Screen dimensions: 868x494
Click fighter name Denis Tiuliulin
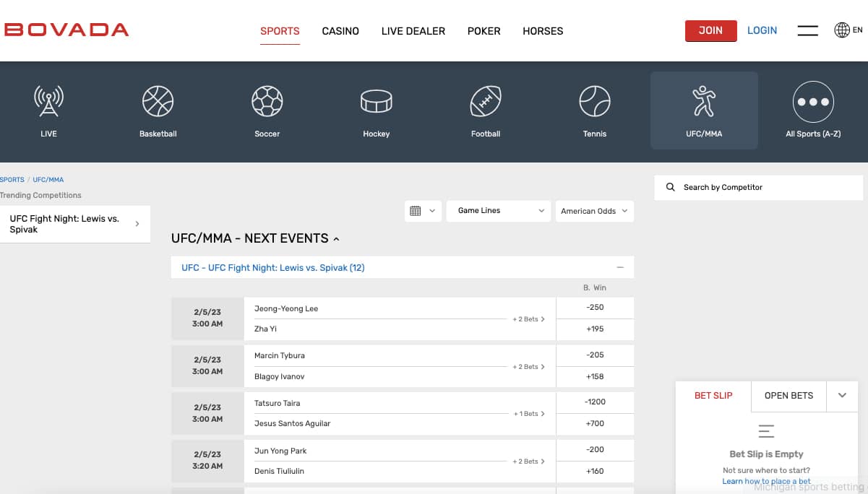(x=279, y=471)
